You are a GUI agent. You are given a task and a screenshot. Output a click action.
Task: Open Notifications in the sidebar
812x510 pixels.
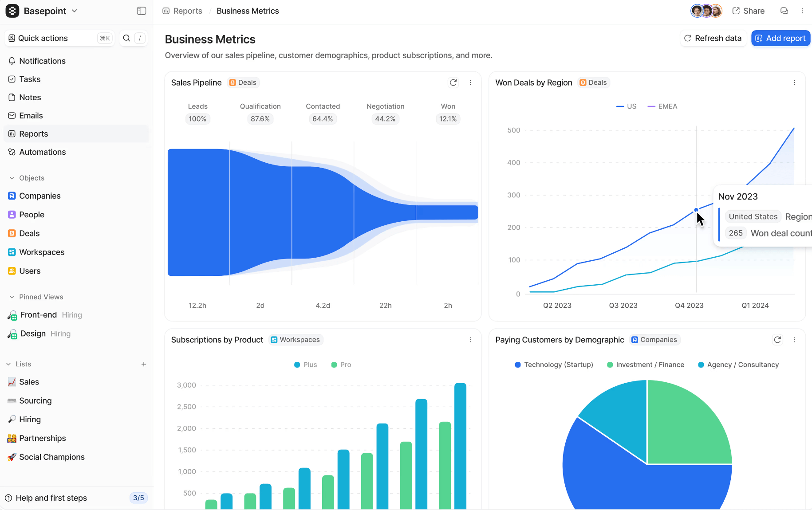(x=76, y=61)
